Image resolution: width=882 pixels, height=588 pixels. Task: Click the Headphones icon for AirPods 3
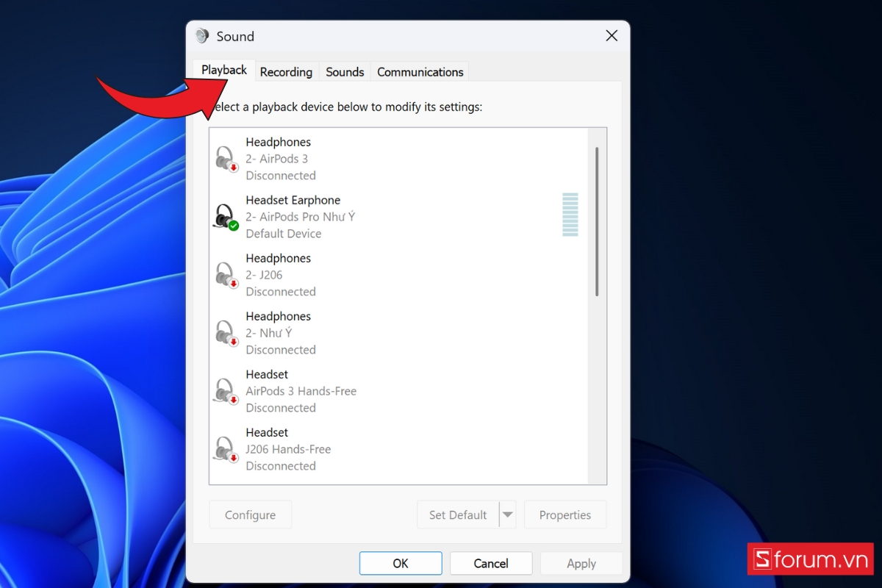point(226,158)
